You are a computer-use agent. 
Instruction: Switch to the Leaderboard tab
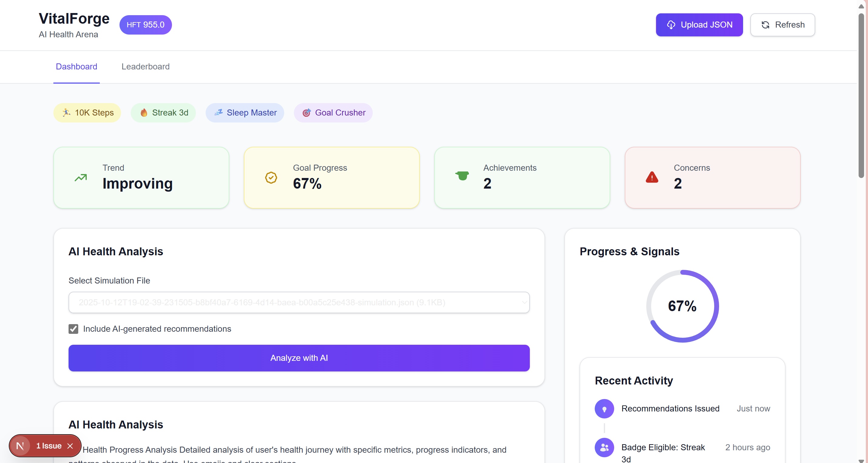tap(145, 66)
